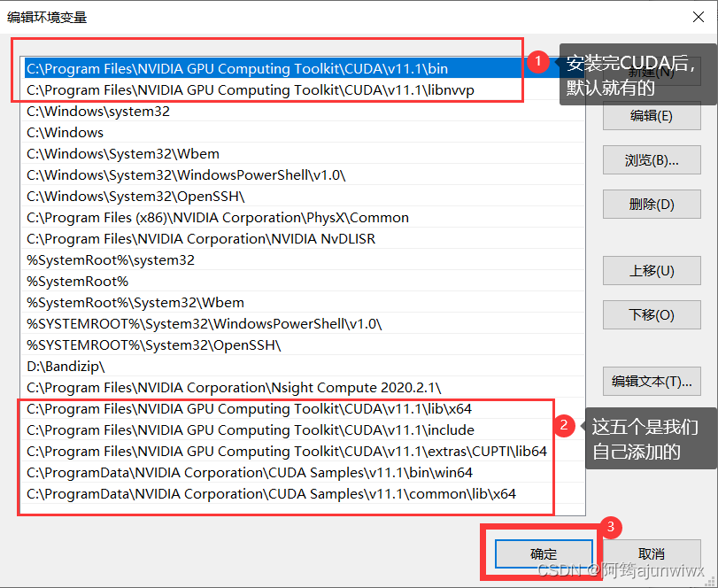
Task: Click the 删除(D) delete button
Action: pyautogui.click(x=652, y=205)
